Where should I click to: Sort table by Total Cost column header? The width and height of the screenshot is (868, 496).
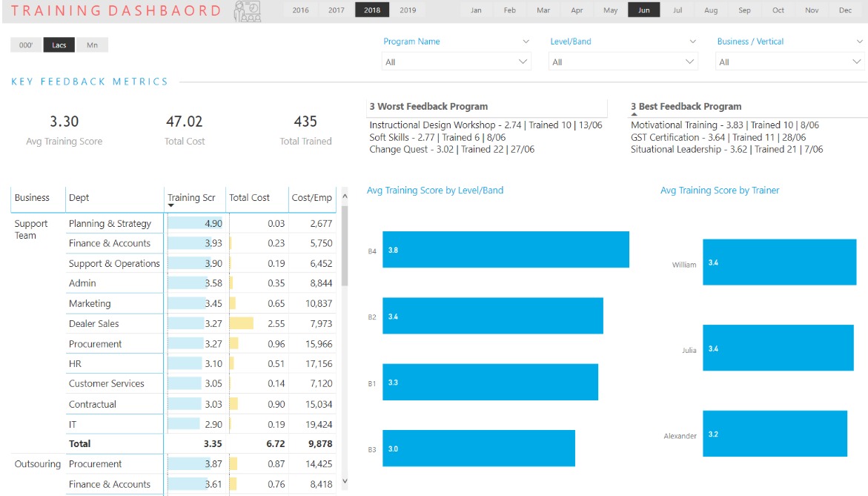(x=249, y=198)
